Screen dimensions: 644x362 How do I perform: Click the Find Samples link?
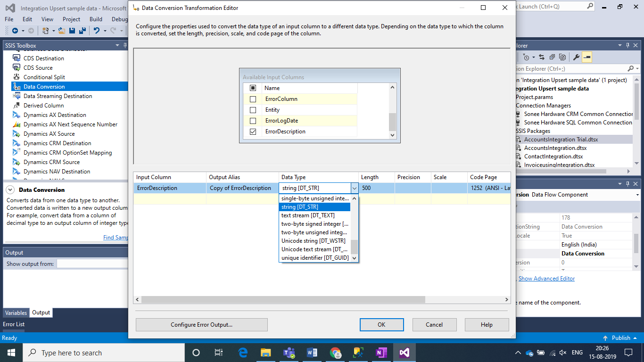point(116,238)
